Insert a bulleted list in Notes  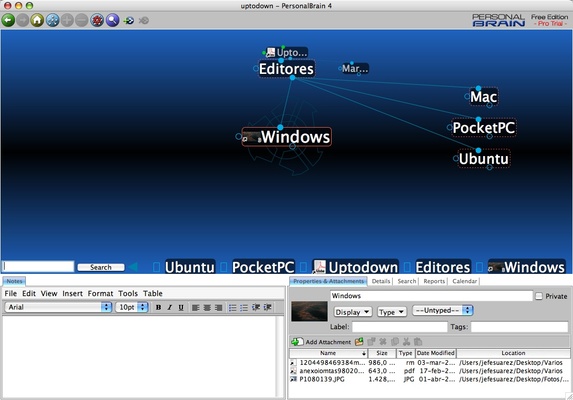coord(232,308)
